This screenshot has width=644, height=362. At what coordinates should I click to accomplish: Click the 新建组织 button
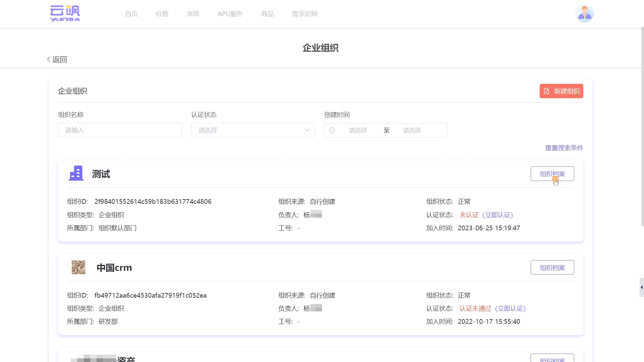[x=561, y=91]
